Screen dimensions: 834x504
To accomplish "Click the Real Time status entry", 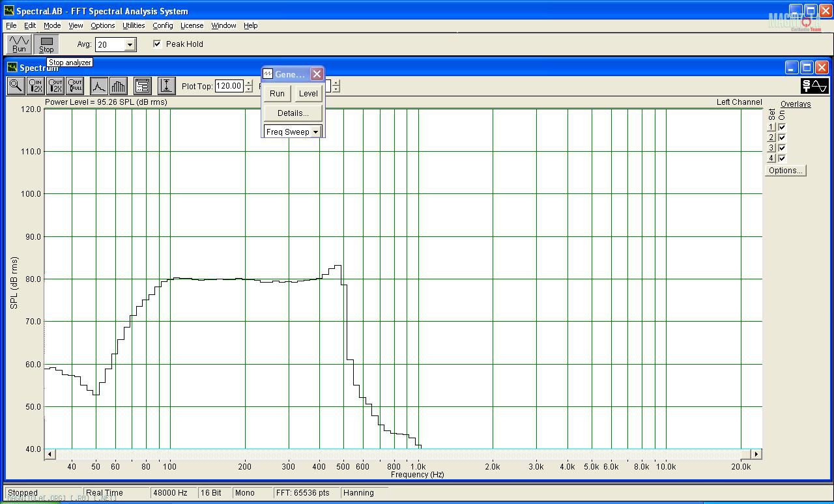I will [x=117, y=493].
